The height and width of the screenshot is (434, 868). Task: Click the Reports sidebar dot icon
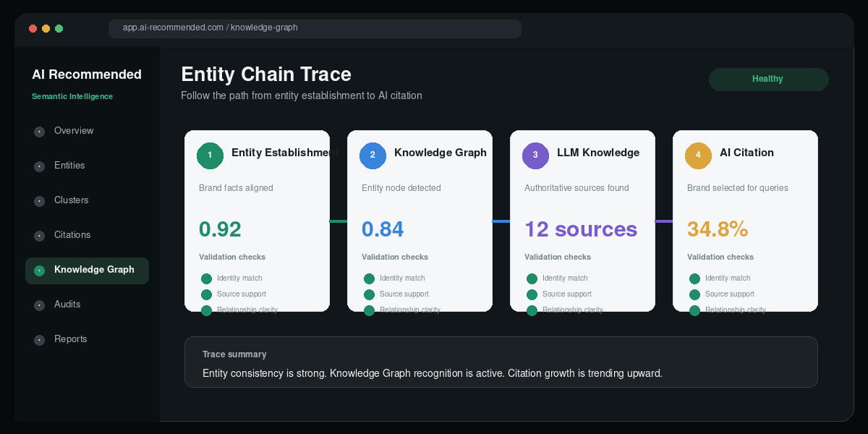point(39,340)
